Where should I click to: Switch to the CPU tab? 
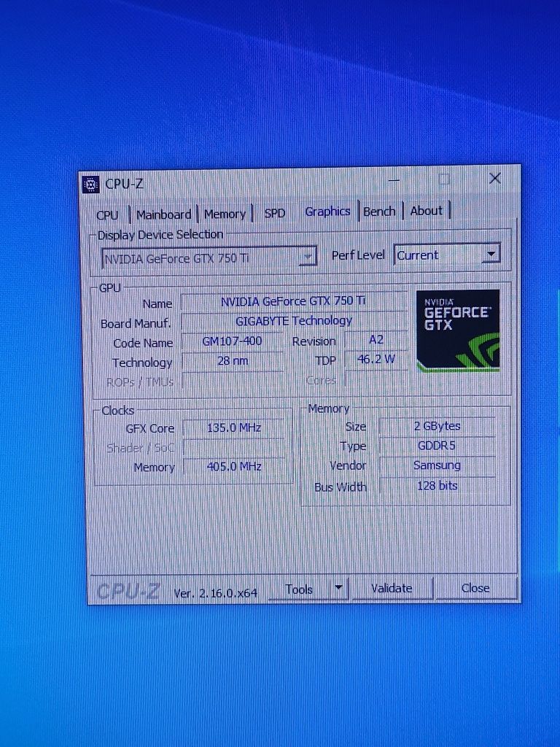click(107, 215)
